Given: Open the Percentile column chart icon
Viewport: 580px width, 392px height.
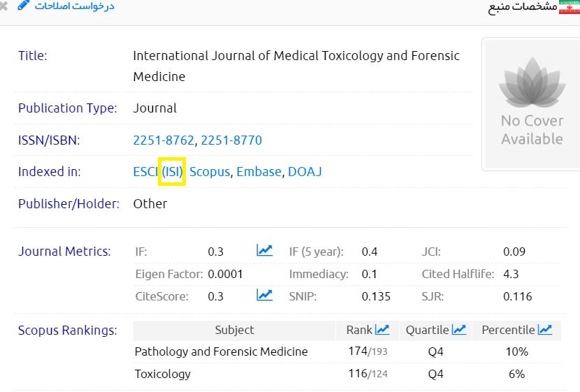Looking at the screenshot, I should click(x=544, y=329).
